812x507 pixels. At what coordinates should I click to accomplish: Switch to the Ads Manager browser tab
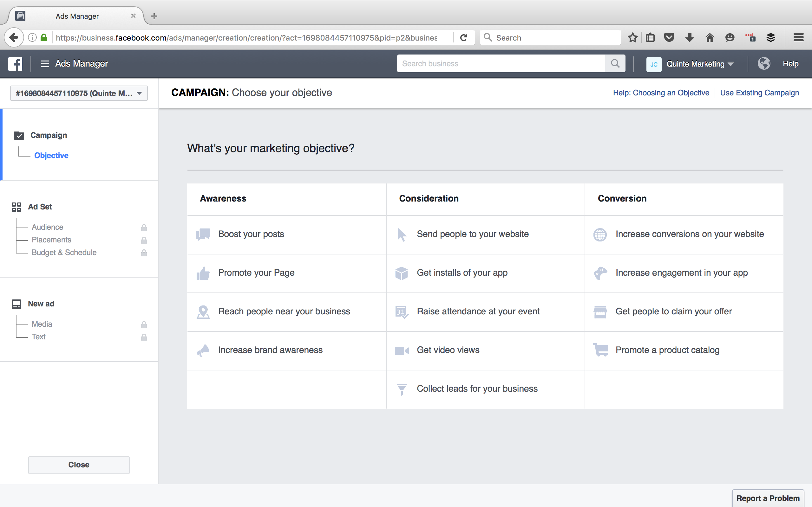(x=77, y=16)
